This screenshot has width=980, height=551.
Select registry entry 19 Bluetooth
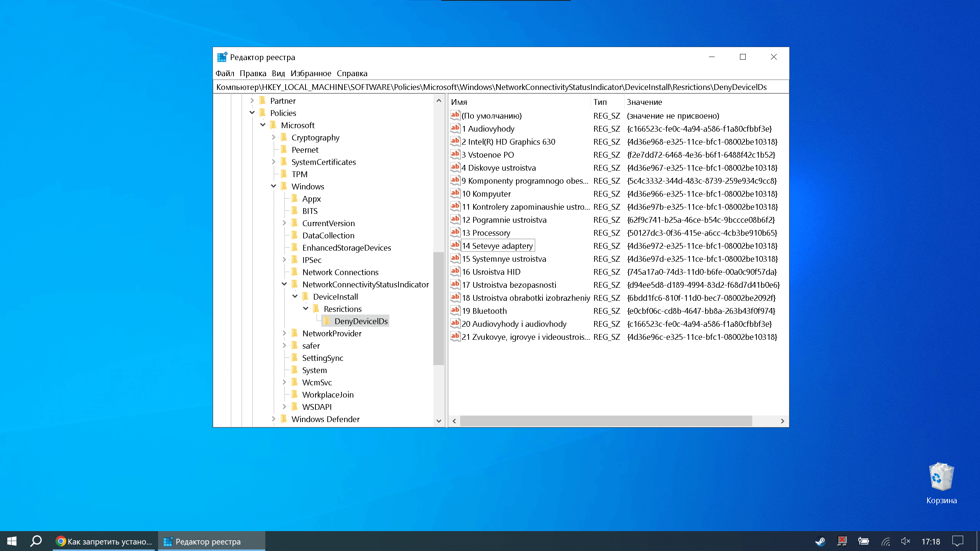pyautogui.click(x=483, y=311)
